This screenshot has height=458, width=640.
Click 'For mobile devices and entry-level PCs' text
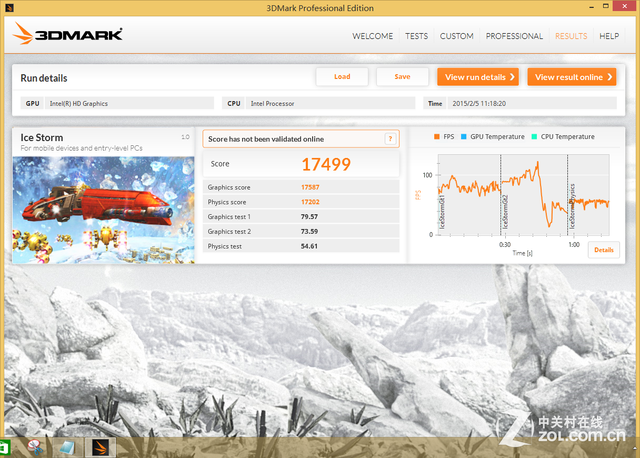[81, 148]
